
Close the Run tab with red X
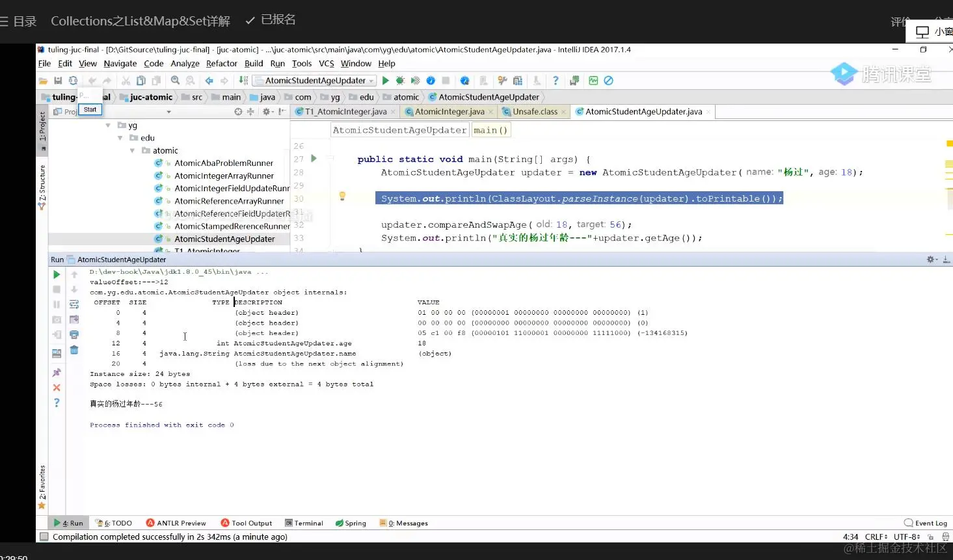[x=57, y=388]
